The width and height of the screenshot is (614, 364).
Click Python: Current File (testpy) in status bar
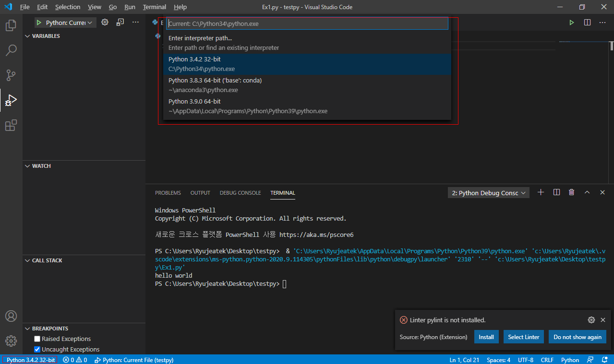tap(134, 360)
